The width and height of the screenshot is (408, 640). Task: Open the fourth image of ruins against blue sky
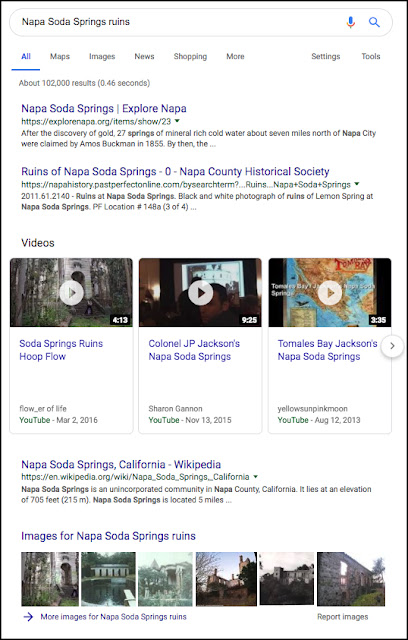[226, 579]
